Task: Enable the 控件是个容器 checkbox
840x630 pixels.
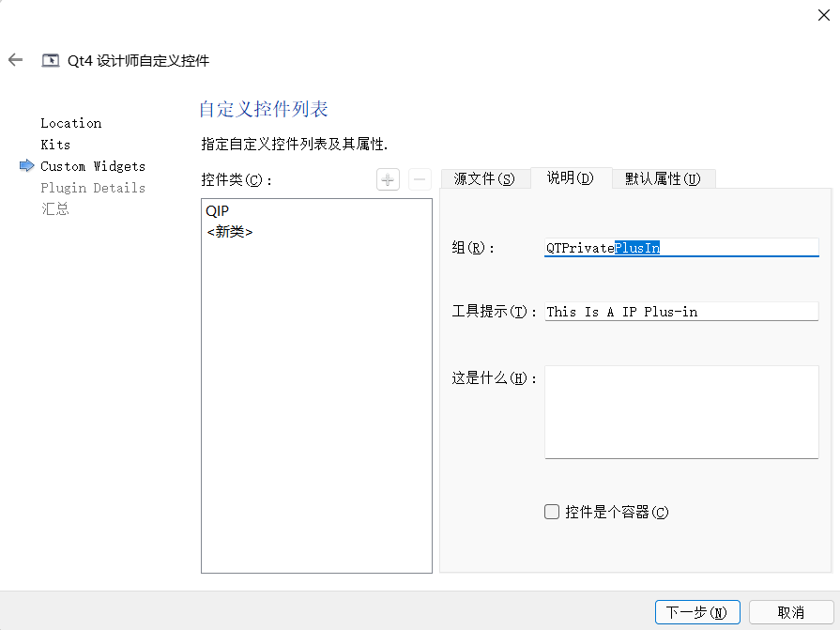Action: pyautogui.click(x=552, y=512)
